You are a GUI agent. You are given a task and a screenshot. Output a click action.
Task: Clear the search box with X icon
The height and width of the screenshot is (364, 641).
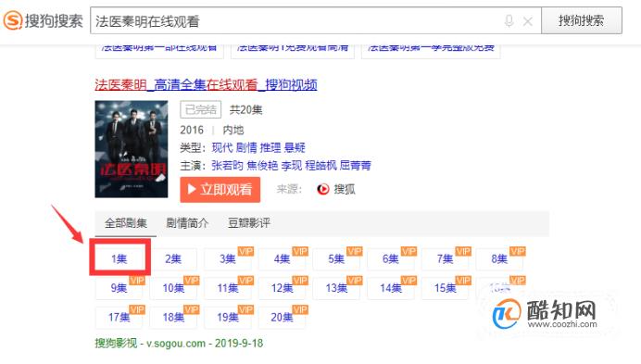(x=528, y=21)
